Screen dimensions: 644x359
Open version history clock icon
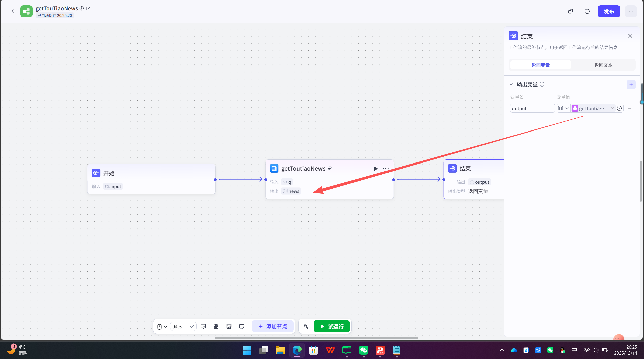point(587,11)
